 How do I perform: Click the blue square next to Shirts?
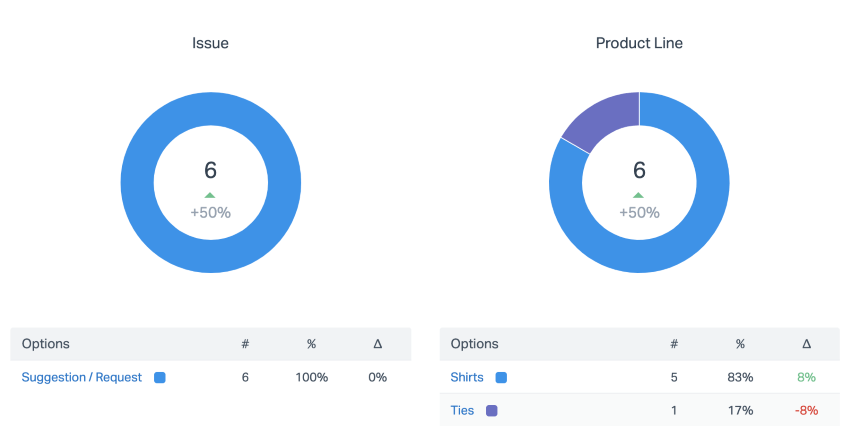pos(501,377)
